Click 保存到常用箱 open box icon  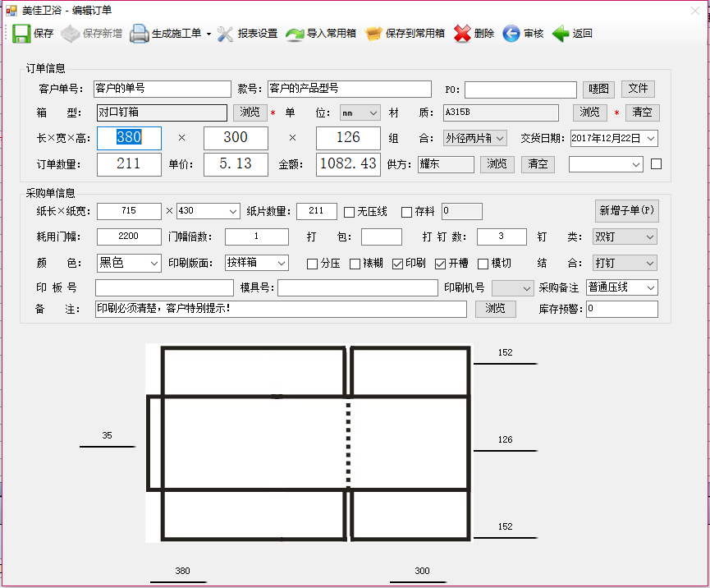pos(373,34)
